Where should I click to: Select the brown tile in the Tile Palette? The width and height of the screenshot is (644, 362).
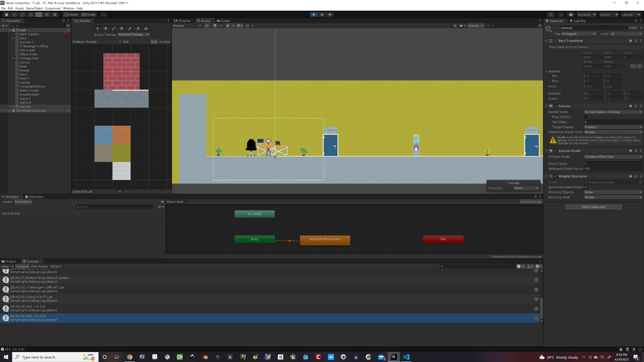tap(104, 153)
